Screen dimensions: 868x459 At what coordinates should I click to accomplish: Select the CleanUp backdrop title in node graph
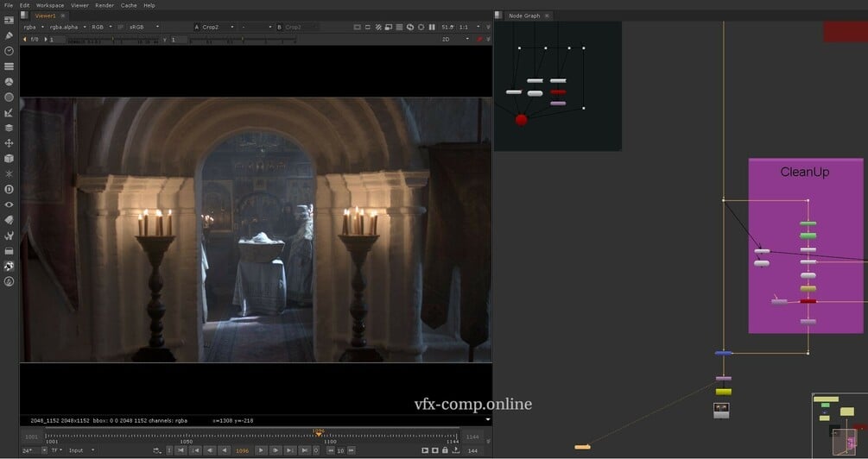[804, 172]
